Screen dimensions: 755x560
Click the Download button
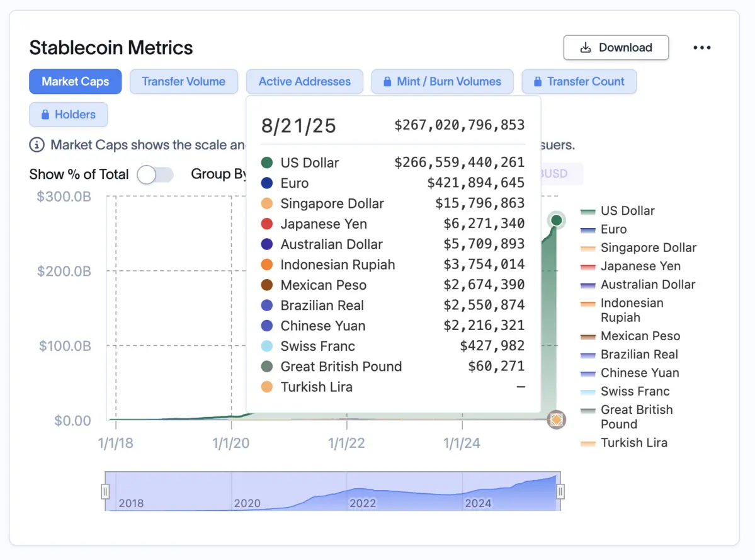click(x=615, y=48)
